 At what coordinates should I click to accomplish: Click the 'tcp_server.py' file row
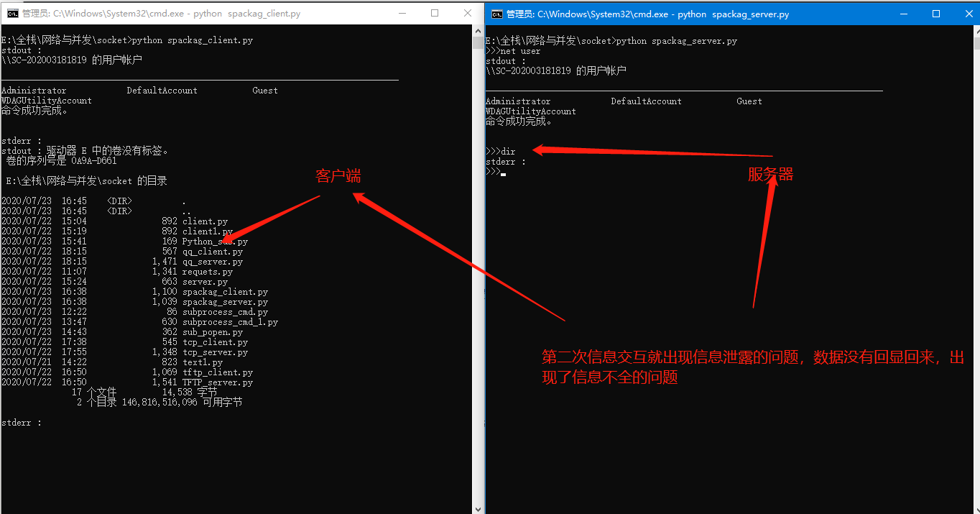pyautogui.click(x=125, y=352)
